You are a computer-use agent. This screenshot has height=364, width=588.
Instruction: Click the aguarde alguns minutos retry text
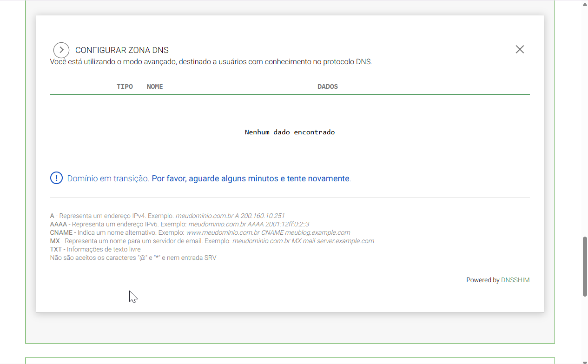pos(251,178)
